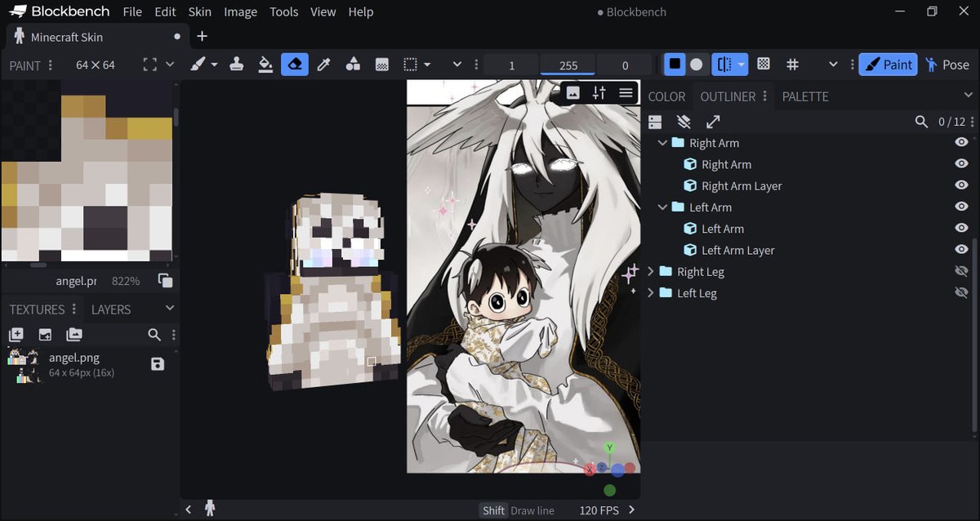This screenshot has width=980, height=521.
Task: Show the Left Leg group
Action: click(961, 293)
